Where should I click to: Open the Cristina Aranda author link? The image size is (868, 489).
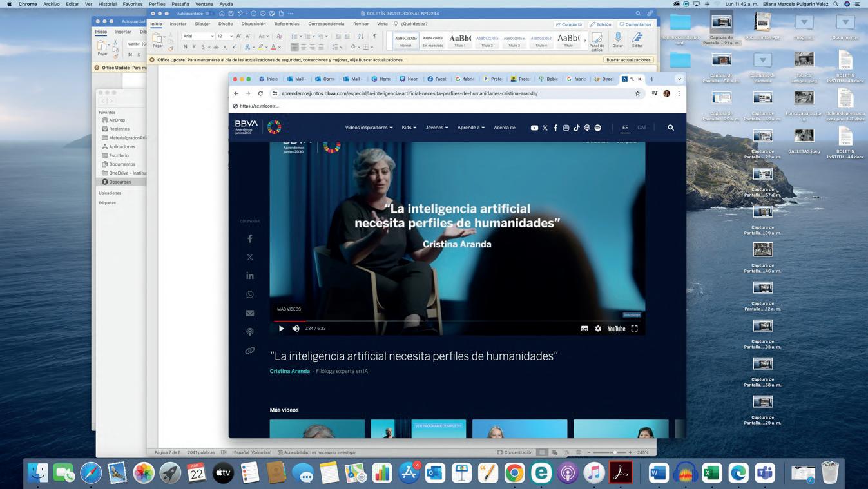[x=290, y=371]
